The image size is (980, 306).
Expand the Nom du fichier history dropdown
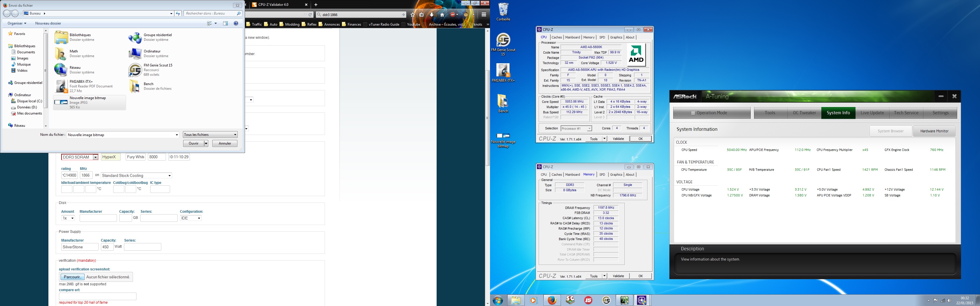[x=176, y=135]
